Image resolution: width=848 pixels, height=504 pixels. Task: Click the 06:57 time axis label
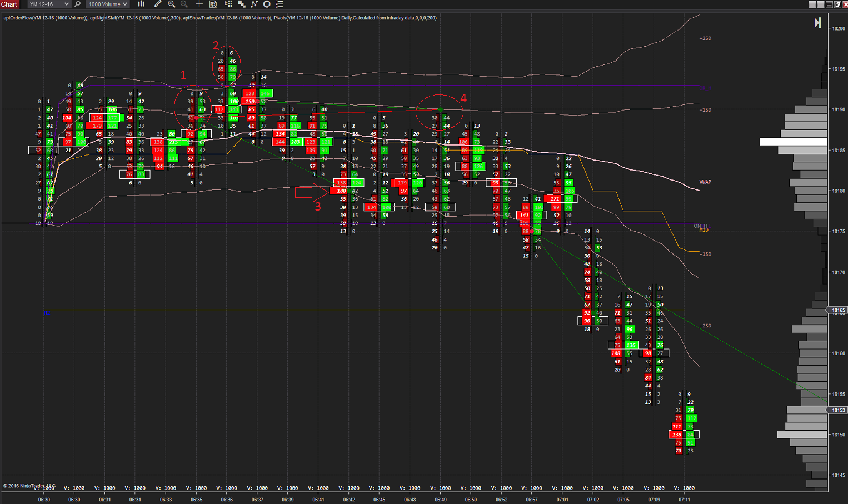(x=532, y=500)
